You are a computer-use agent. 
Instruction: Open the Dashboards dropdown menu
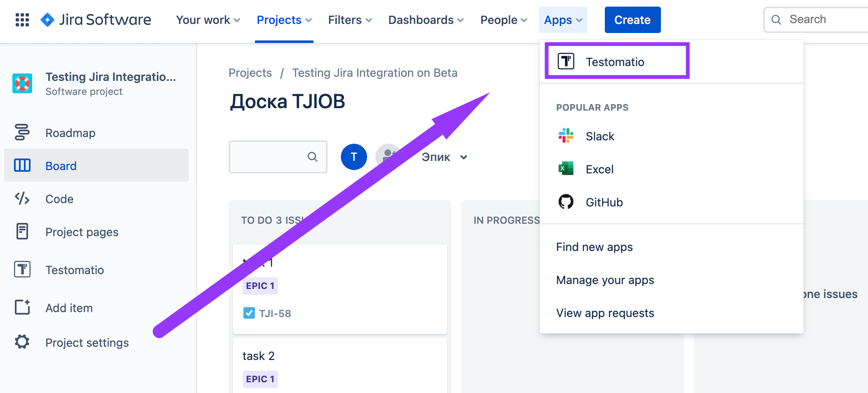426,20
